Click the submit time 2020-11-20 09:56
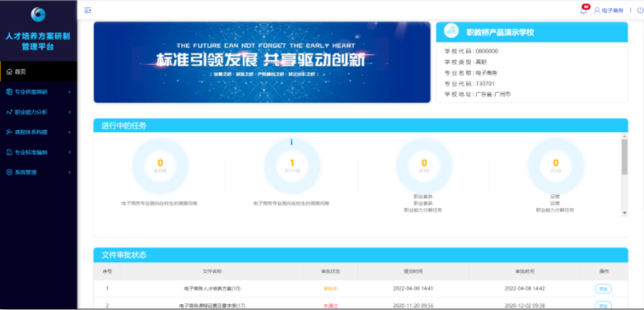 pos(413,306)
